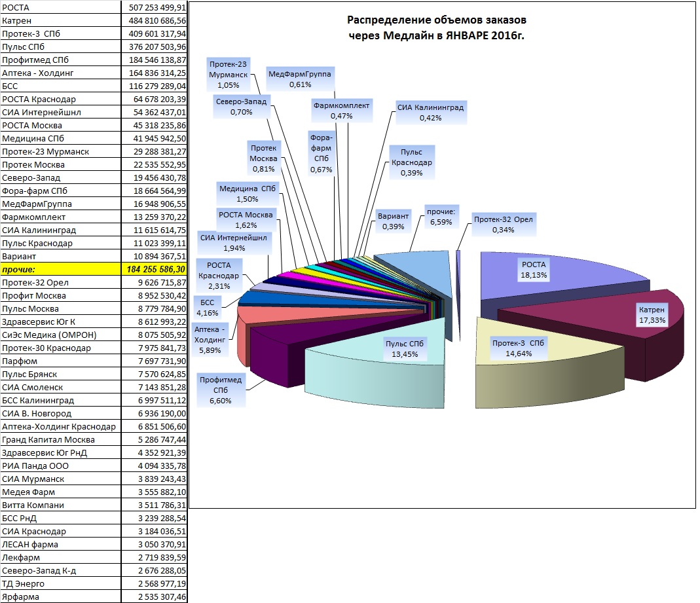Image resolution: width=700 pixels, height=603 pixels.
Task: Click the Пульс Брянск table cell
Action: [60, 374]
